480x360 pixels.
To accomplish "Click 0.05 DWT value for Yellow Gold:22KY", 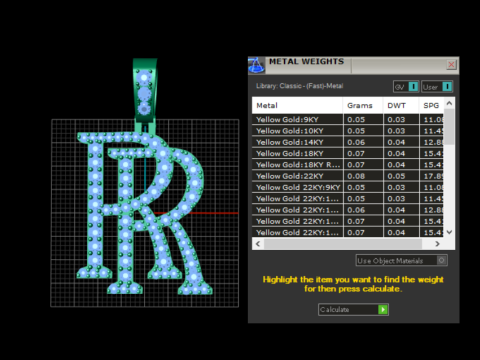I will 396,176.
